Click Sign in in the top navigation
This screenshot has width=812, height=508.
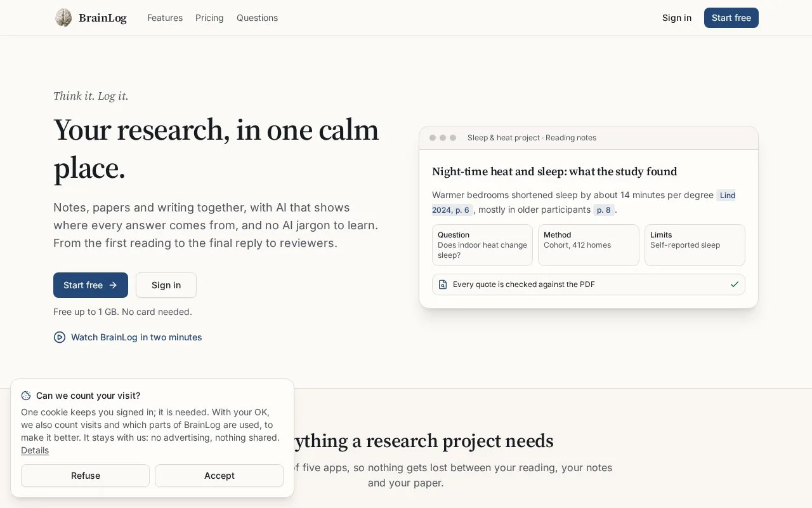pyautogui.click(x=677, y=18)
